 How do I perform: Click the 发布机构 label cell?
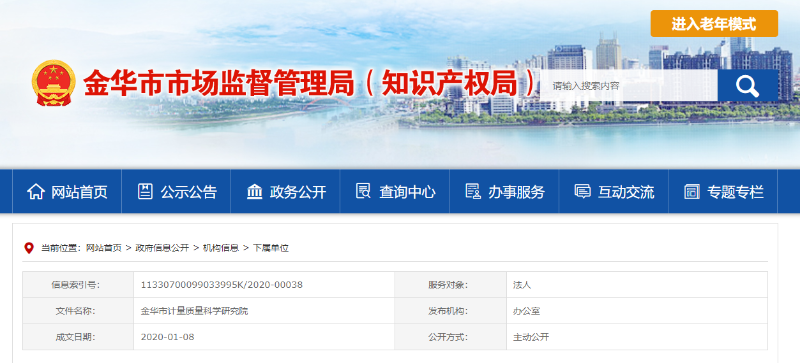click(x=451, y=311)
